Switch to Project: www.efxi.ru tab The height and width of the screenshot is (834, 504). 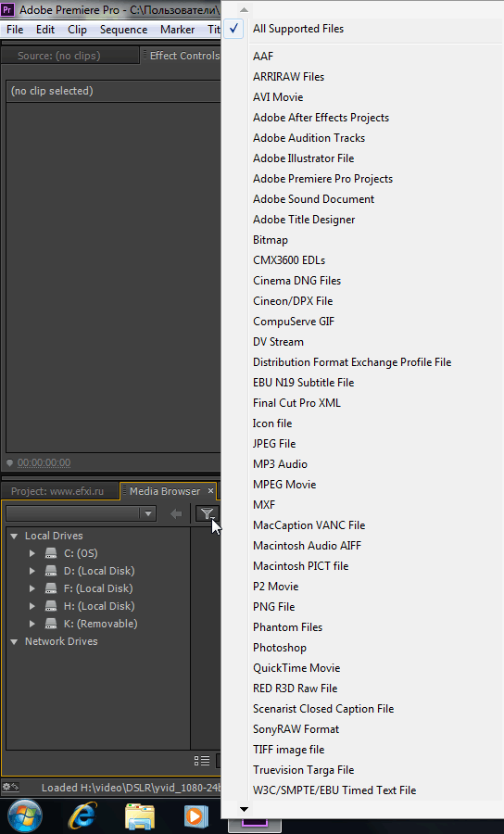tap(57, 491)
